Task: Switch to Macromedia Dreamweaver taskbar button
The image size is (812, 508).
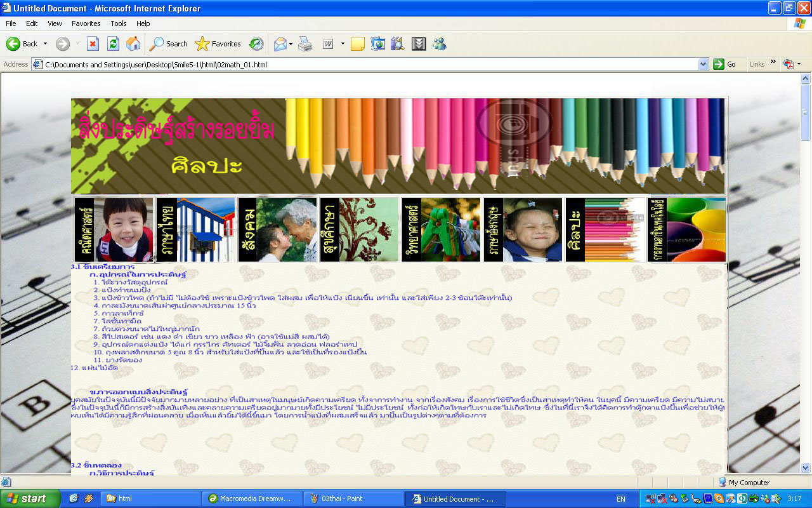Action: coord(252,498)
